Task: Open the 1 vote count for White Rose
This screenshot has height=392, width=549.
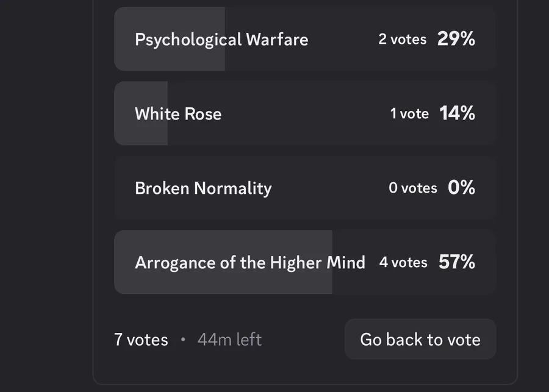Action: pos(409,114)
